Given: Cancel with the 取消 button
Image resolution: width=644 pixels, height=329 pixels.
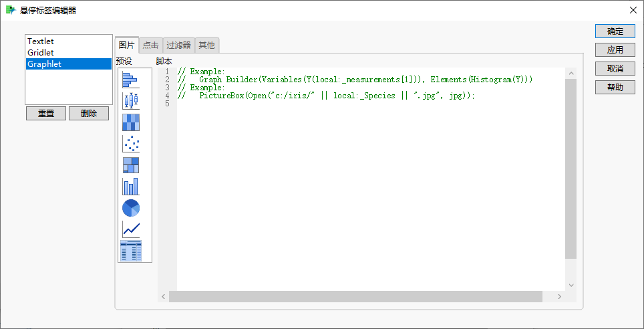Looking at the screenshot, I should click(x=615, y=68).
